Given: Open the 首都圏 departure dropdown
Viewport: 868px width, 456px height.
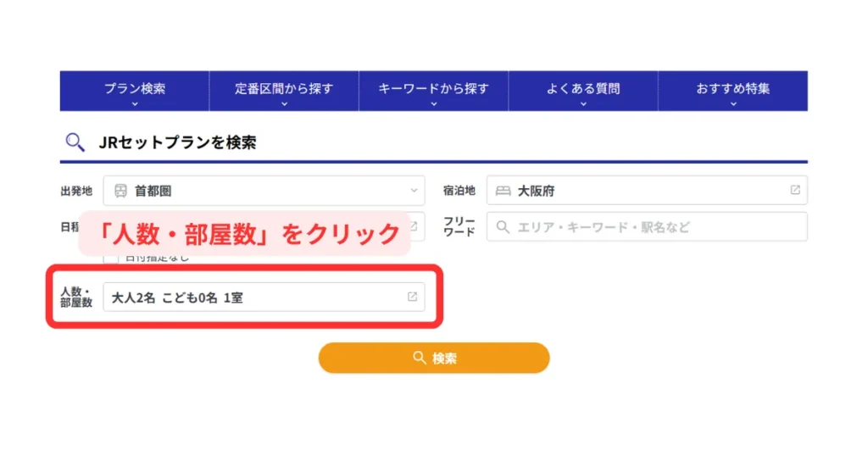Looking at the screenshot, I should click(264, 191).
